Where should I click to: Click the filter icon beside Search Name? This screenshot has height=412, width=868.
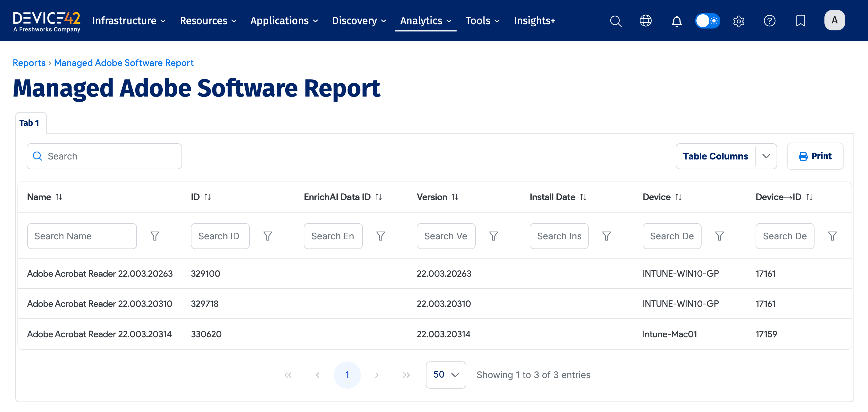coord(155,236)
